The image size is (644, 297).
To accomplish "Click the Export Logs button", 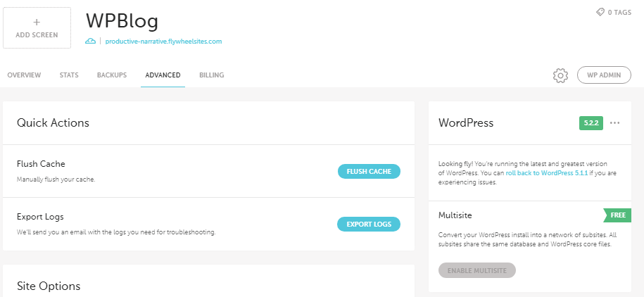I will 369,225.
